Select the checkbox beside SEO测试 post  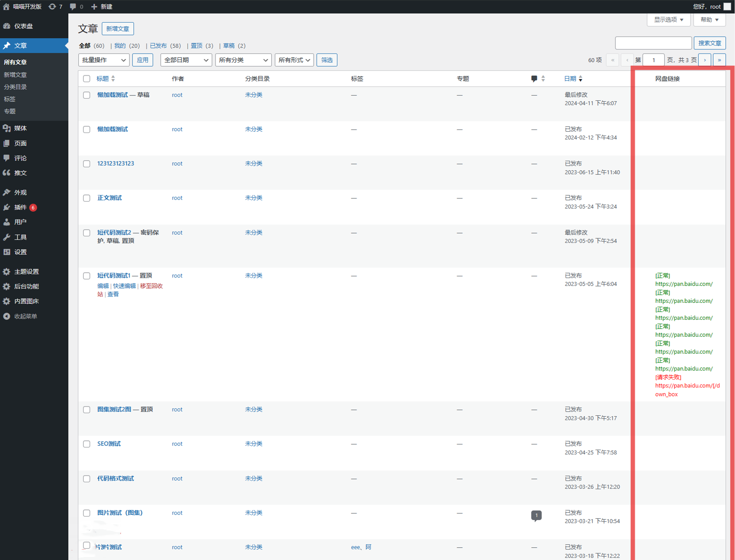(86, 444)
